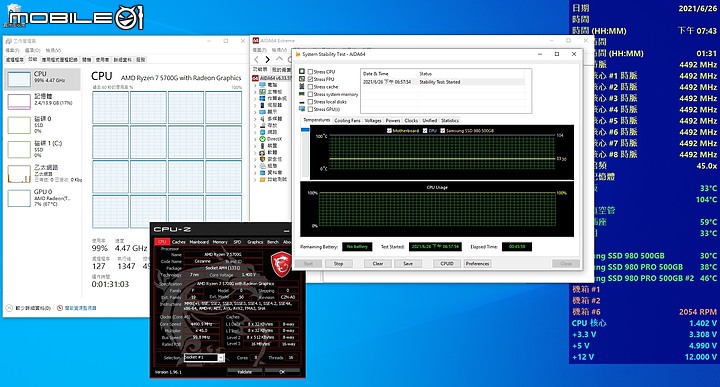Click the CPUID button in stability test
720x387 pixels.
click(x=447, y=264)
